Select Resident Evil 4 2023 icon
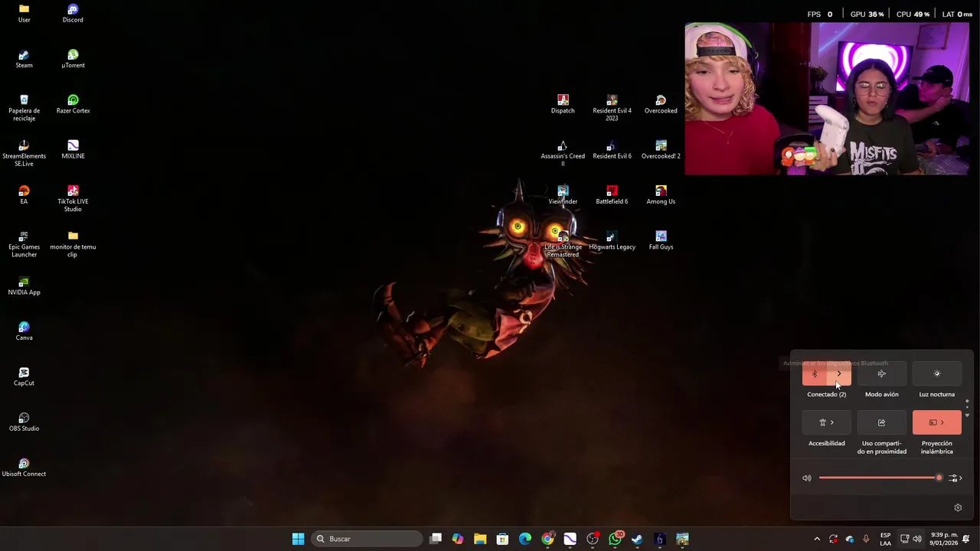 612,108
